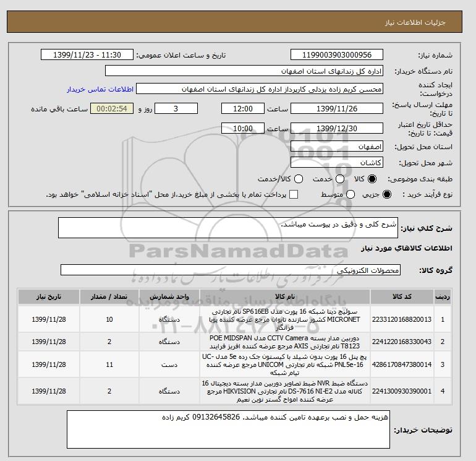The height and width of the screenshot is (461, 476).
Task: Click item code 2241300930390001
Action: click(402, 391)
